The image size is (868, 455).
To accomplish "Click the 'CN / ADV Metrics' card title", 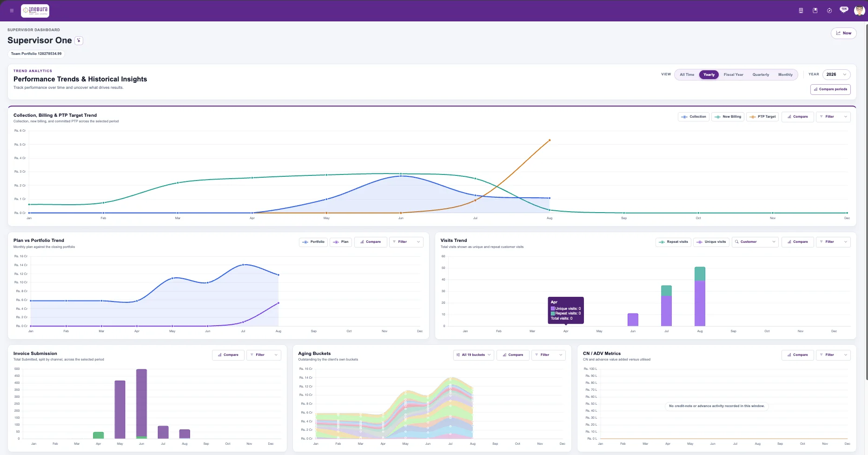I will coord(602,354).
